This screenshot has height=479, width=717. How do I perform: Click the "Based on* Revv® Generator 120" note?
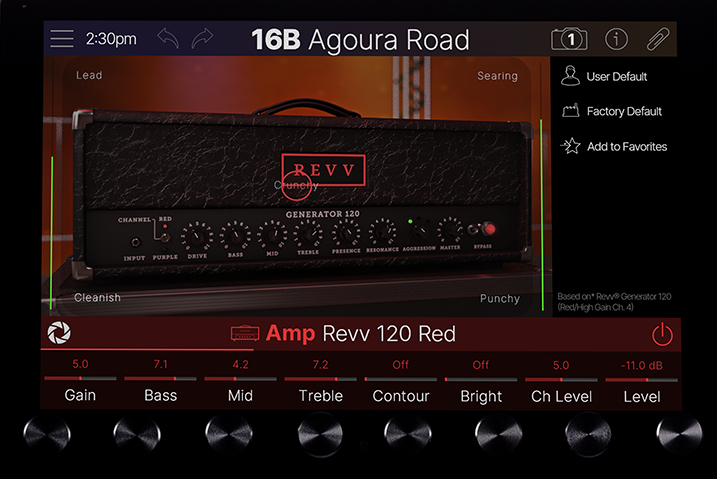(614, 302)
